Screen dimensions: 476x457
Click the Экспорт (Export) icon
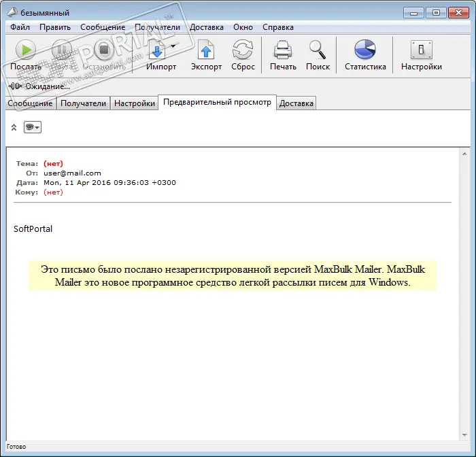tap(206, 50)
